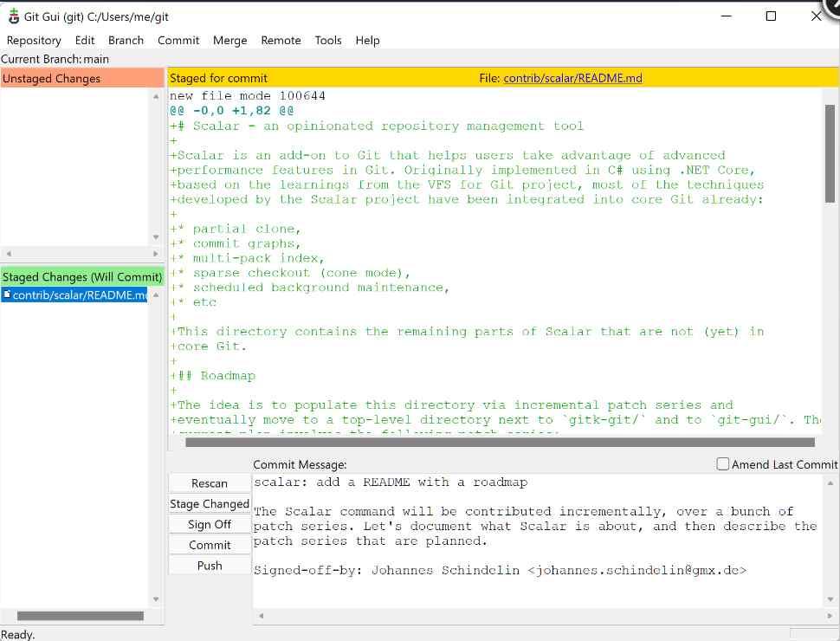Open the contrib/scalar/README.md file link in header
The height and width of the screenshot is (641, 840).
pos(572,78)
